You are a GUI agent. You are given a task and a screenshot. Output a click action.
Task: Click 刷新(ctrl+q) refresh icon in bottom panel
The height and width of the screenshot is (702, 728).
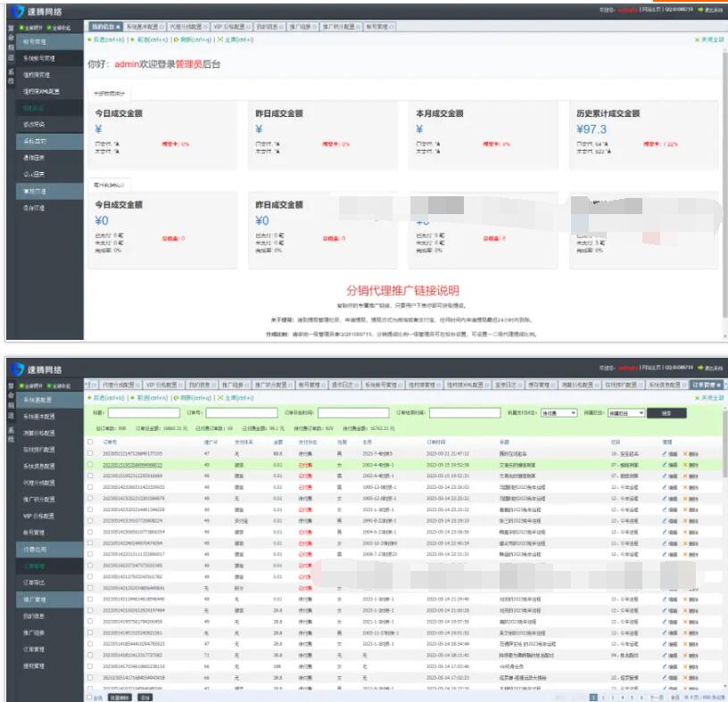(x=174, y=397)
